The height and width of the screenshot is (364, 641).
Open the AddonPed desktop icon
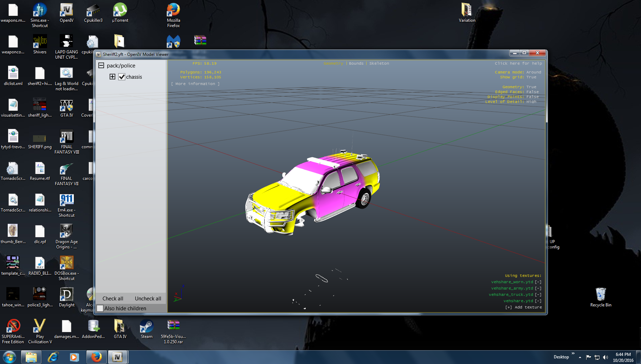(x=93, y=329)
